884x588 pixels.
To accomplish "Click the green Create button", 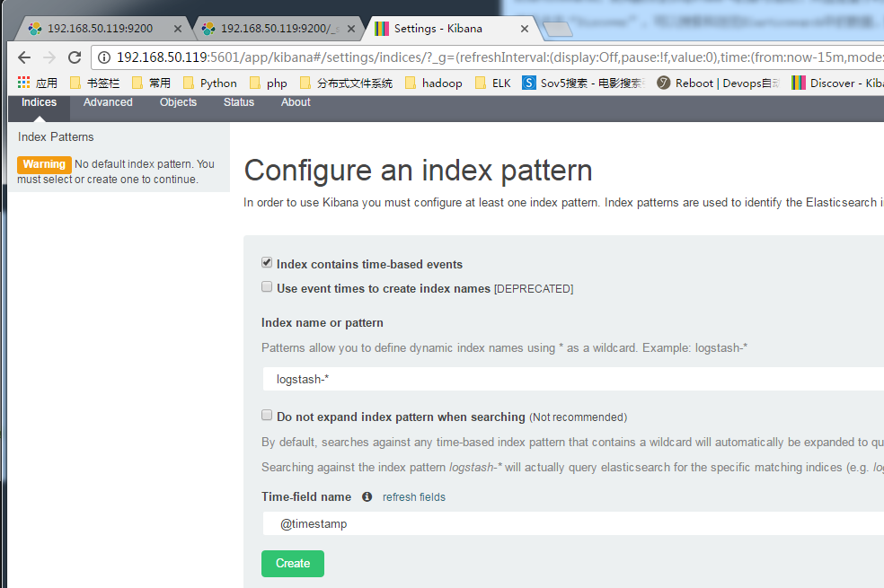I will point(293,563).
